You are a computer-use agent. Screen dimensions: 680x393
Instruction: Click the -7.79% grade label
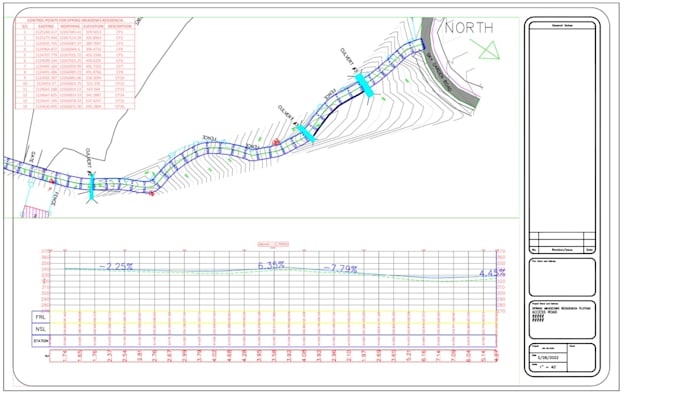[340, 269]
